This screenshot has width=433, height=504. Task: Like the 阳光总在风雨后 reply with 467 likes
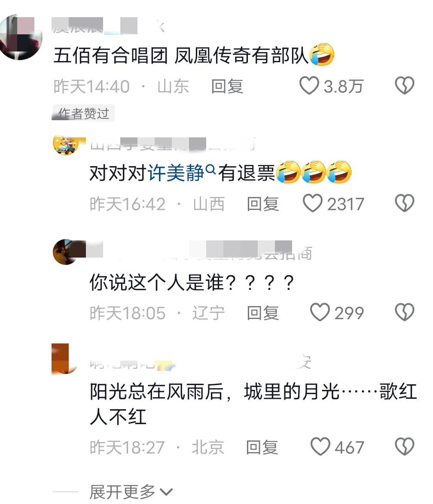(320, 446)
